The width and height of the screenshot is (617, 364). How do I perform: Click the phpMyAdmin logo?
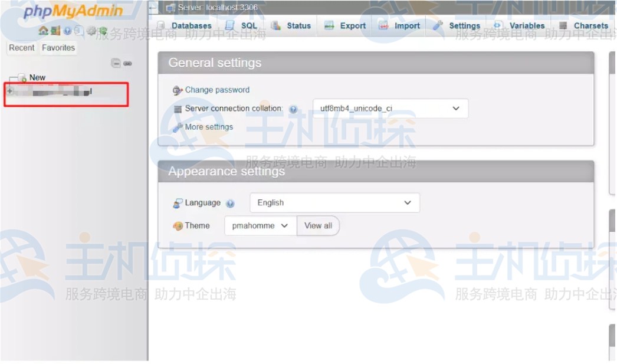(73, 11)
